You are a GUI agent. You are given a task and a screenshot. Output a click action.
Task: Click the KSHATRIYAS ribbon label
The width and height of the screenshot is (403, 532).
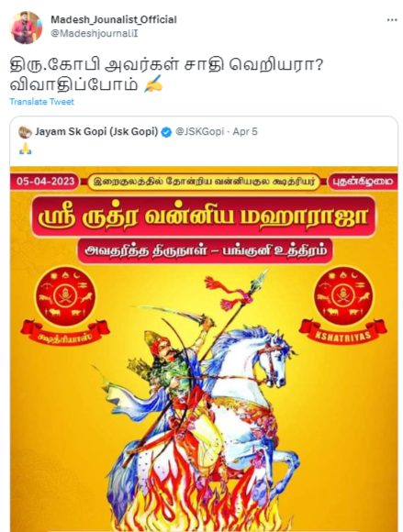click(x=343, y=334)
